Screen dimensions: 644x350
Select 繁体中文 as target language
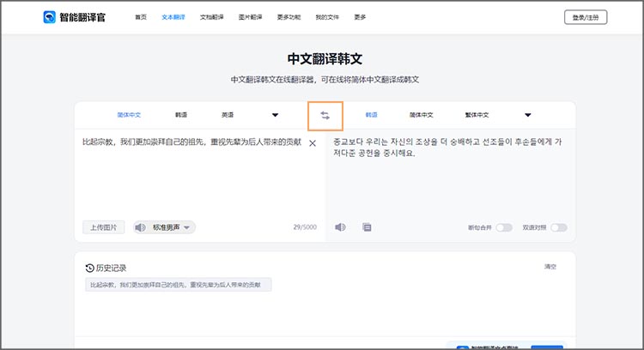(x=477, y=115)
